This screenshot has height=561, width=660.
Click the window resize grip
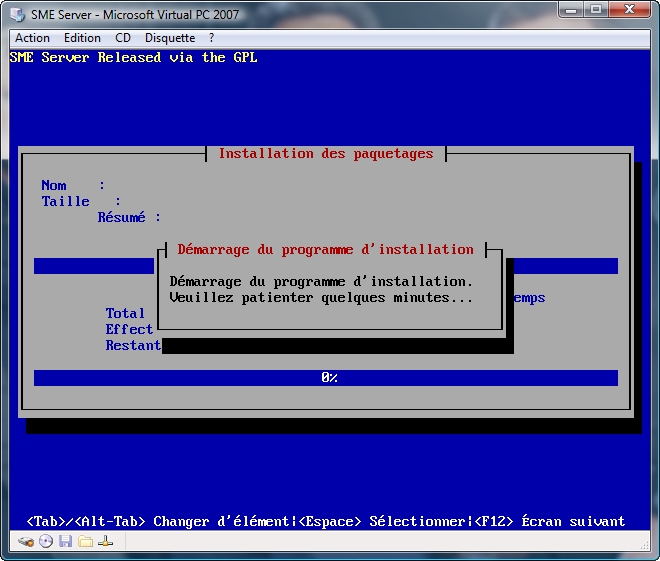[645, 545]
